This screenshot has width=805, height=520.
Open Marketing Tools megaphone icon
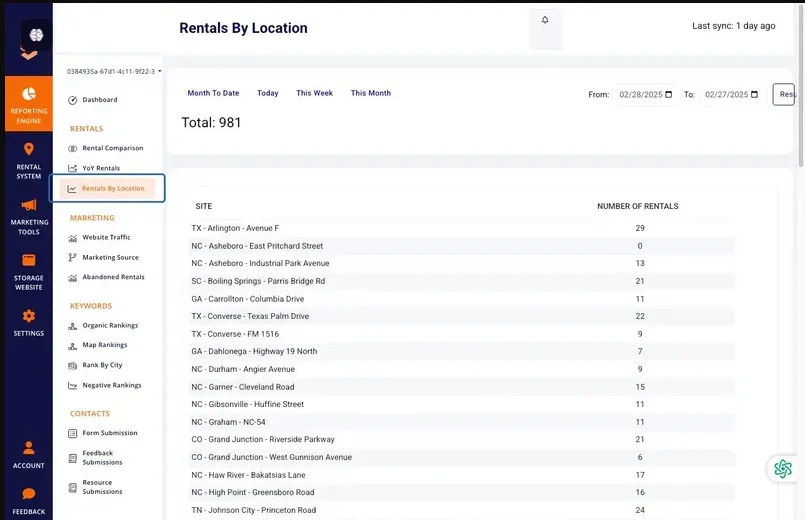coord(29,205)
